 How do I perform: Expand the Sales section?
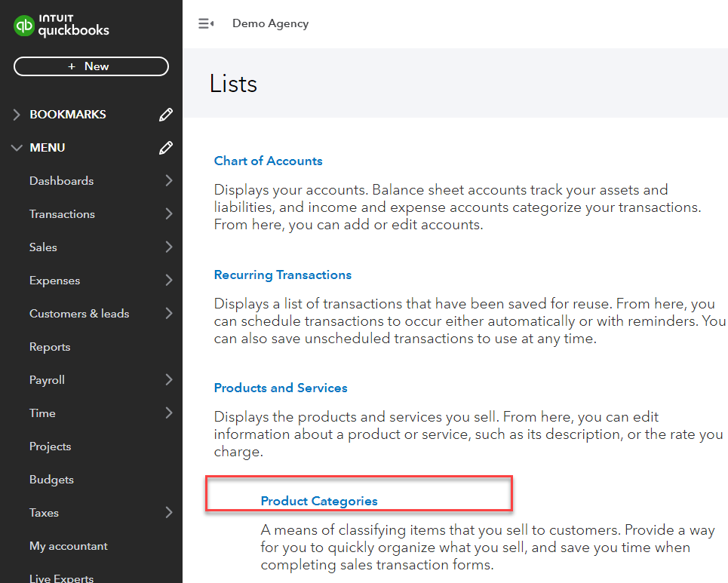coord(169,247)
